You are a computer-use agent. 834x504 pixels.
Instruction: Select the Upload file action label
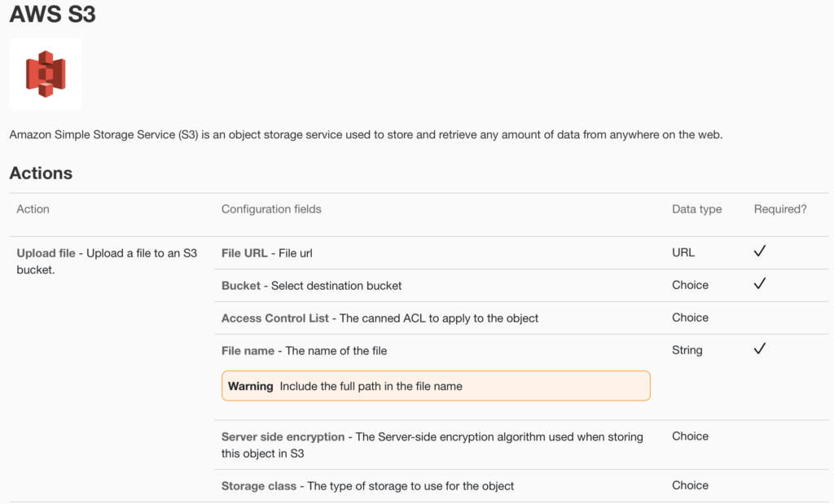click(46, 253)
